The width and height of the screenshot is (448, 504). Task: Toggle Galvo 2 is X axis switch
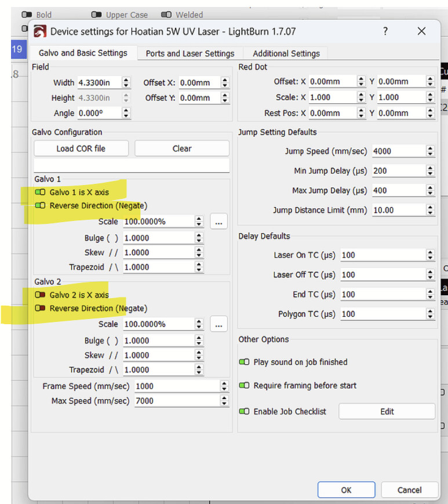coord(40,295)
